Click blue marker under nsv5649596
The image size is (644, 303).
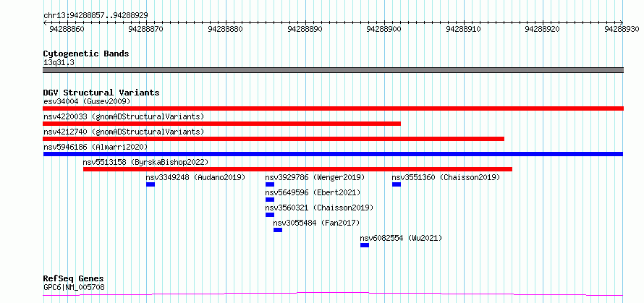coord(269,200)
